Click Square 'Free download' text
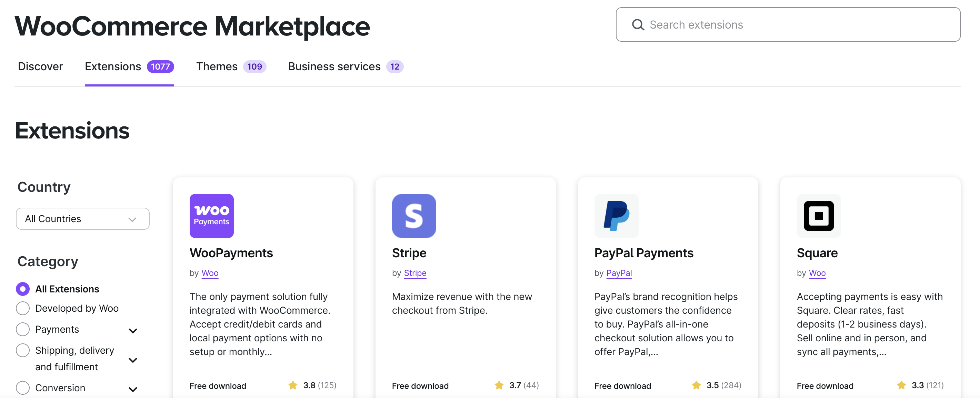980x414 pixels. tap(825, 386)
